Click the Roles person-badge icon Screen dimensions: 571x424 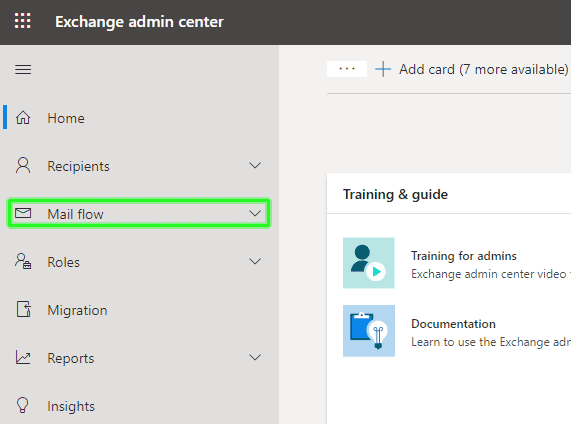pyautogui.click(x=23, y=261)
